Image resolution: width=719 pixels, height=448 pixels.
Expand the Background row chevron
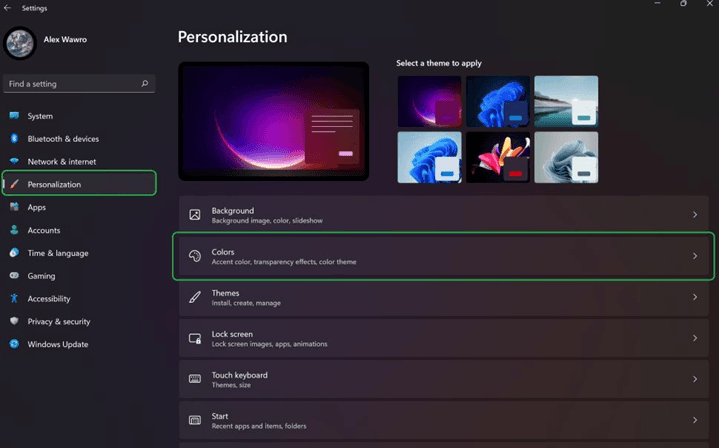[695, 215]
